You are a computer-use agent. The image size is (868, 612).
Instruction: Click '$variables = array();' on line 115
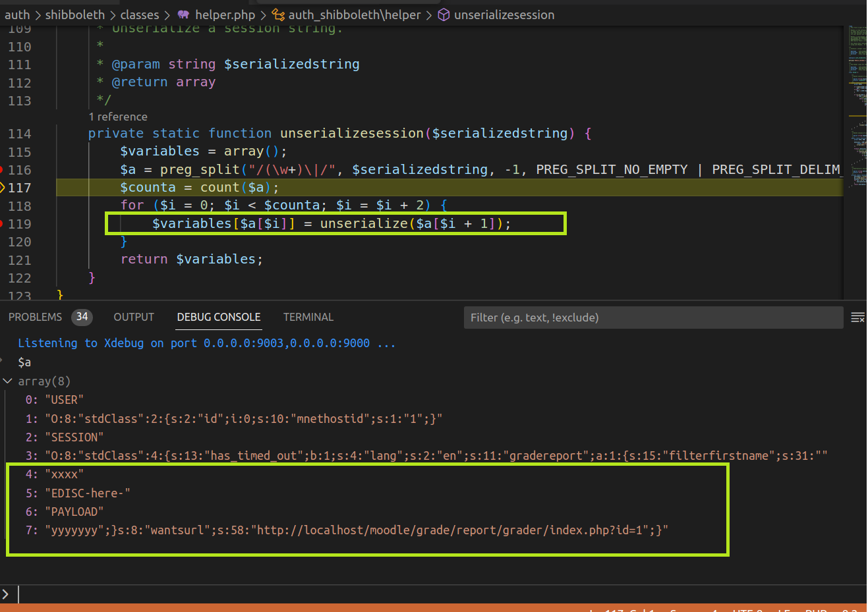[204, 152]
